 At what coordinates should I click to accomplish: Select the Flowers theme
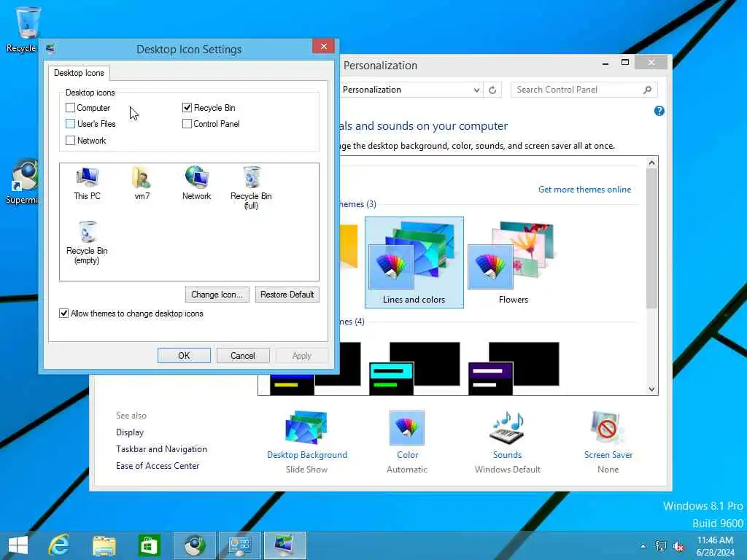tap(513, 262)
